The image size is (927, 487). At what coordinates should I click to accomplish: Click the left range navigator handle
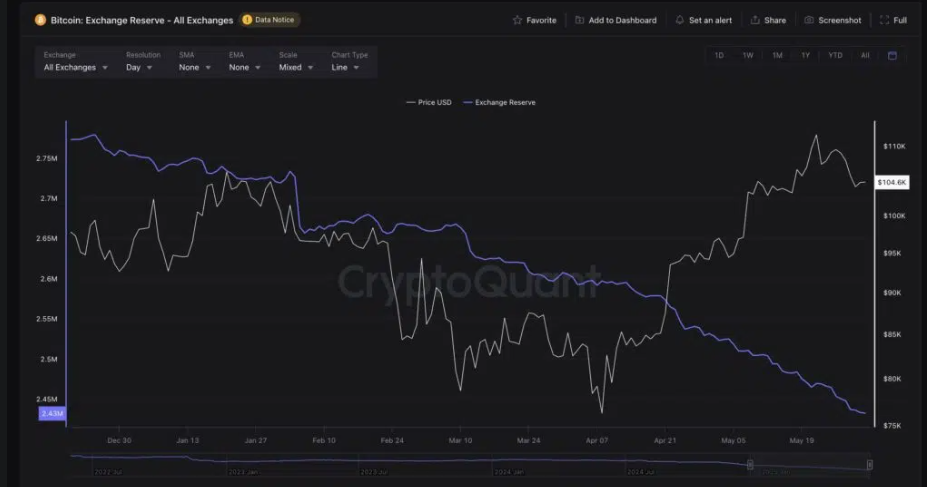[750, 465]
